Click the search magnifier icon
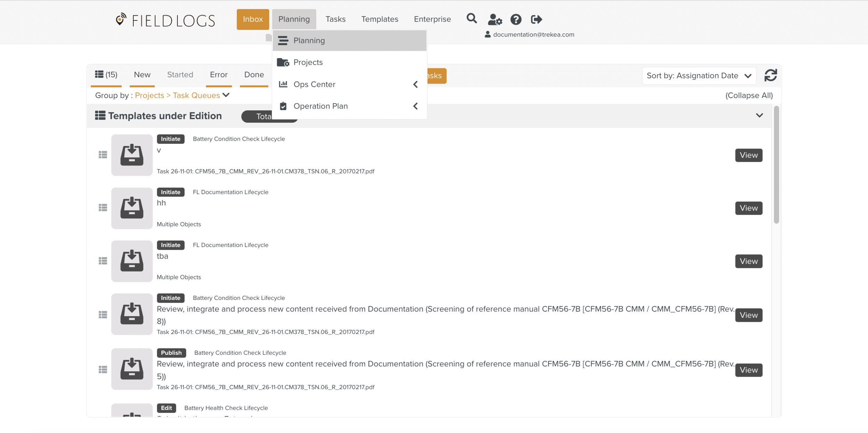The width and height of the screenshot is (868, 433). (x=471, y=19)
